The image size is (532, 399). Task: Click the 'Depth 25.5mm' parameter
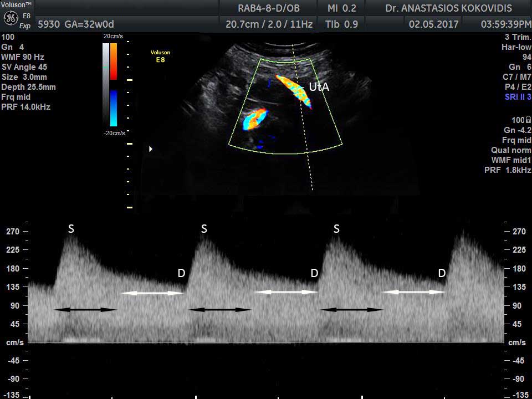pyautogui.click(x=28, y=87)
